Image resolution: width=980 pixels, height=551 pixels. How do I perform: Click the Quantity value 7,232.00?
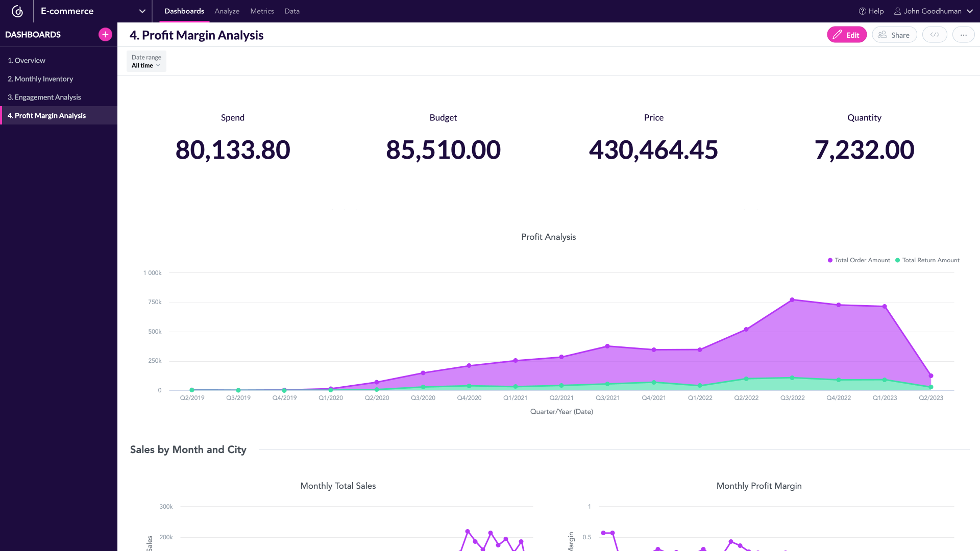point(864,150)
